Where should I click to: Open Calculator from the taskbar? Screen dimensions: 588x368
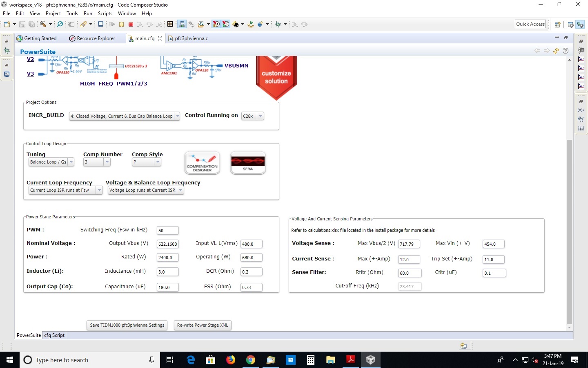[x=311, y=360]
